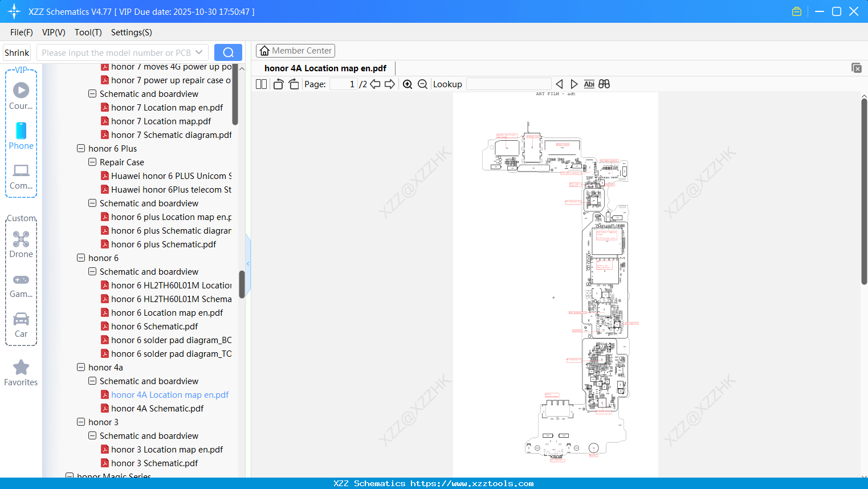868x489 pixels.
Task: Rotate the page counterclockwise
Action: [x=278, y=84]
